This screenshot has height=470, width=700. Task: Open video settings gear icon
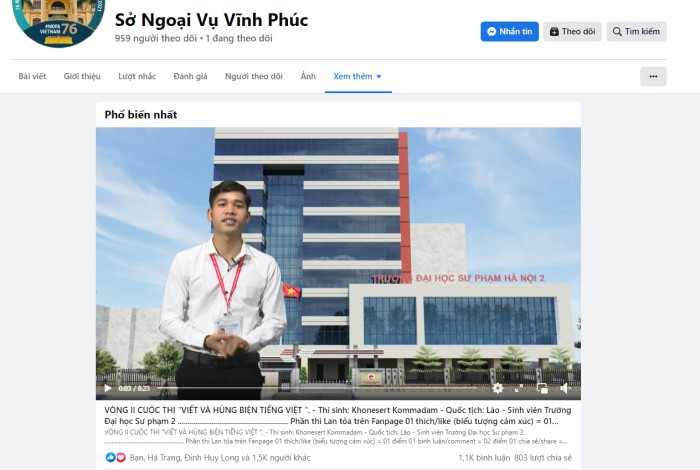click(x=497, y=388)
